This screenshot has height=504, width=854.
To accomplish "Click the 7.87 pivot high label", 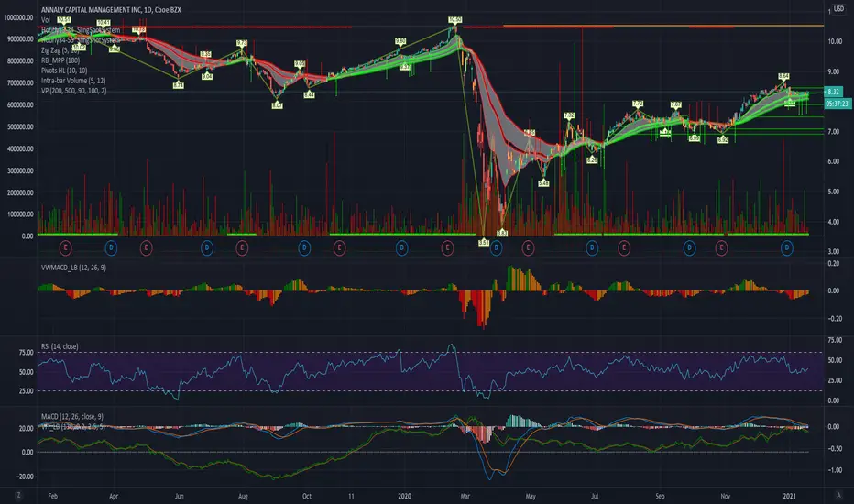I will point(676,104).
